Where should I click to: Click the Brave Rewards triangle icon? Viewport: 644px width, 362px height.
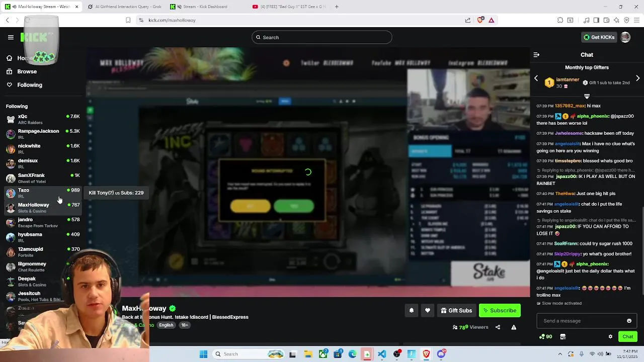(x=491, y=20)
